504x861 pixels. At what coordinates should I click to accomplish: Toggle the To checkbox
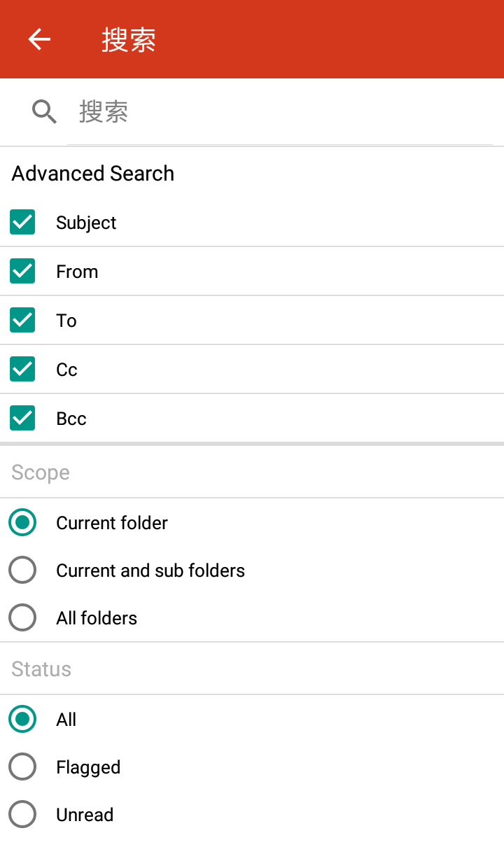22,321
